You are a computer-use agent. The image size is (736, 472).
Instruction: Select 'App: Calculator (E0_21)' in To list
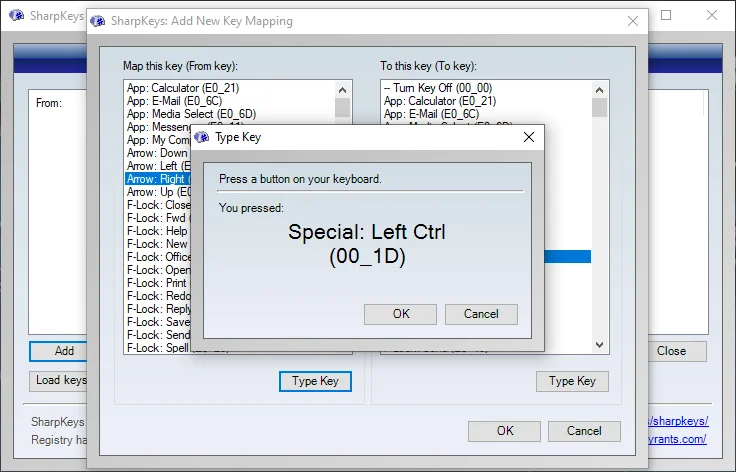(487, 101)
